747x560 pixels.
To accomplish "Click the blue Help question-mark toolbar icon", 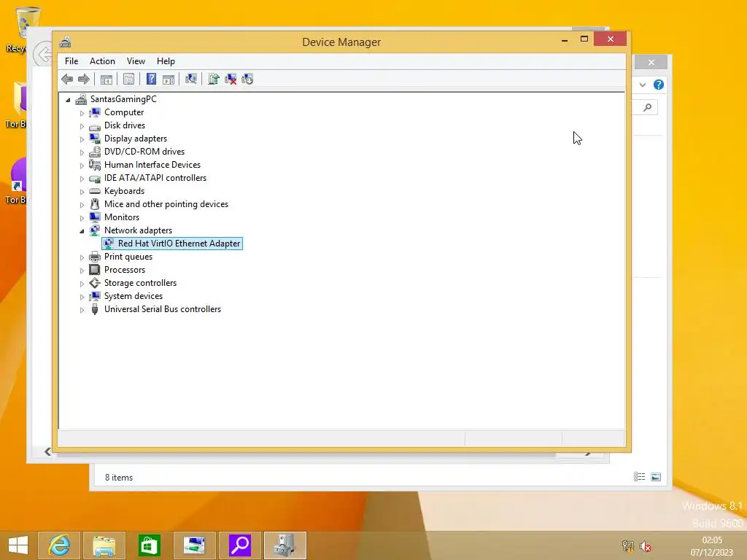I will pos(151,79).
